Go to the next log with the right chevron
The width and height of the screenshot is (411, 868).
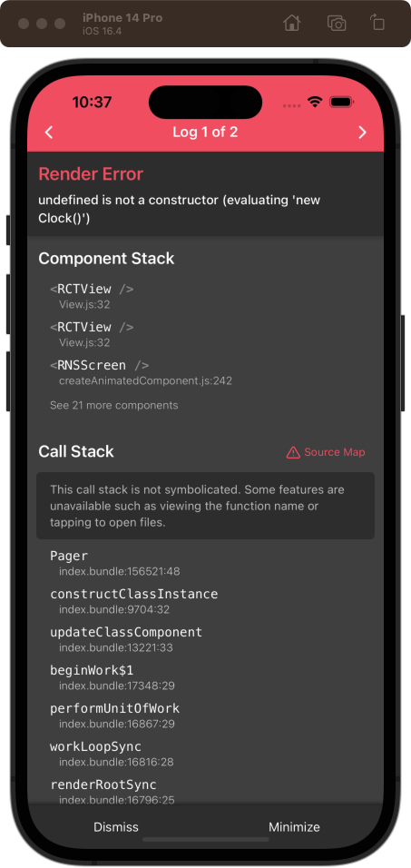(x=362, y=133)
